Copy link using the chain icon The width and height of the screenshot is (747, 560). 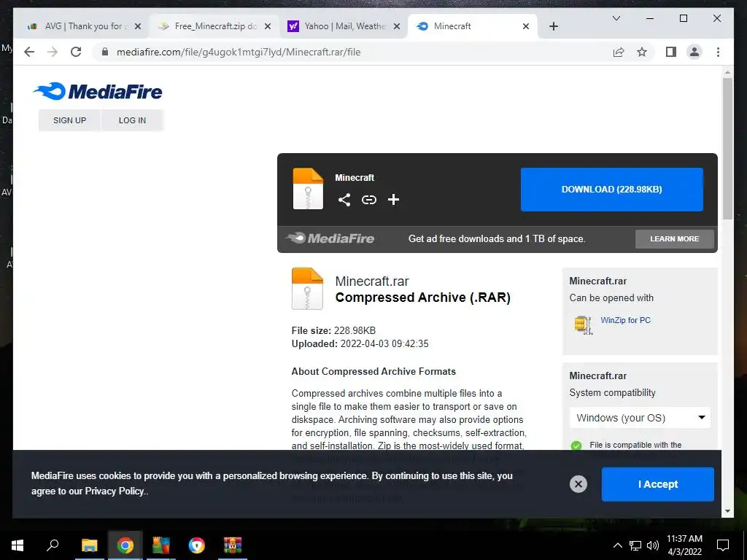coord(368,200)
